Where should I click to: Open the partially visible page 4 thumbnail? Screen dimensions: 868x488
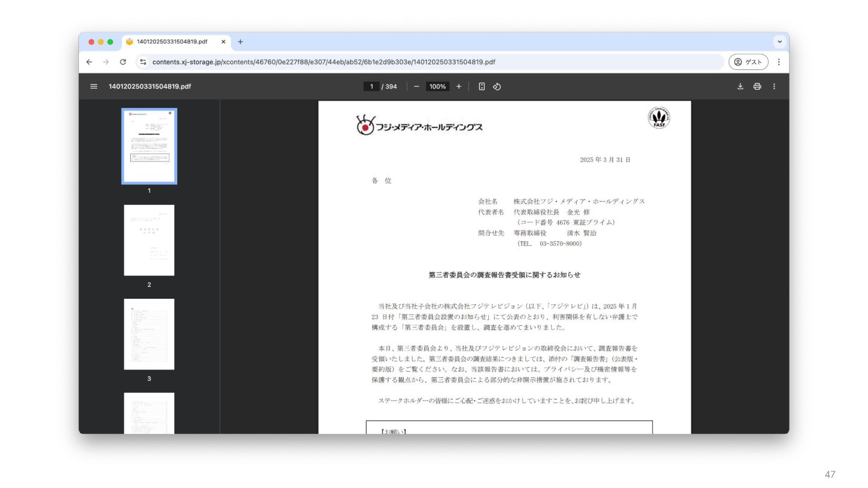pyautogui.click(x=149, y=413)
